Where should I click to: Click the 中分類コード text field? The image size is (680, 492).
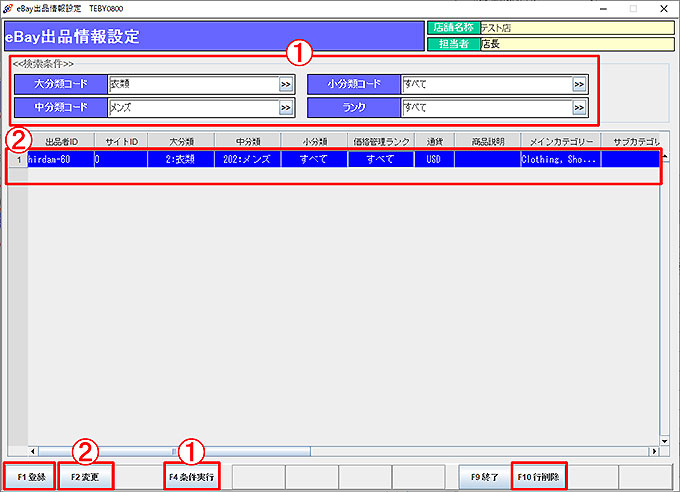192,106
